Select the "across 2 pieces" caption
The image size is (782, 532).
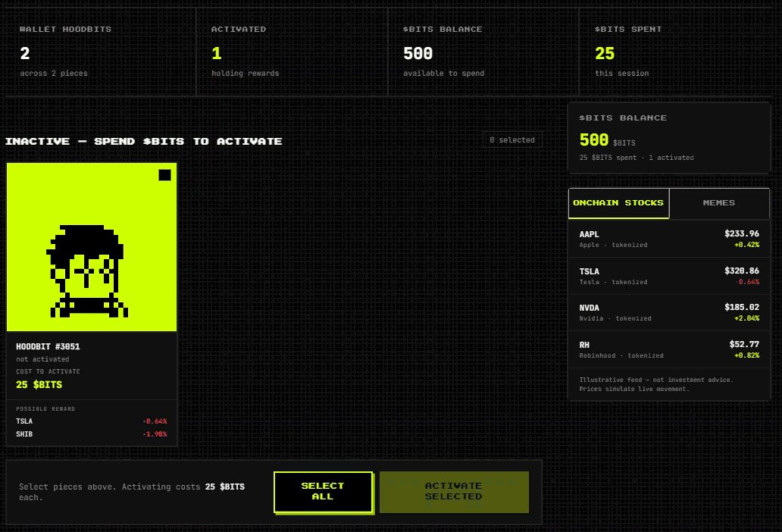pyautogui.click(x=54, y=74)
